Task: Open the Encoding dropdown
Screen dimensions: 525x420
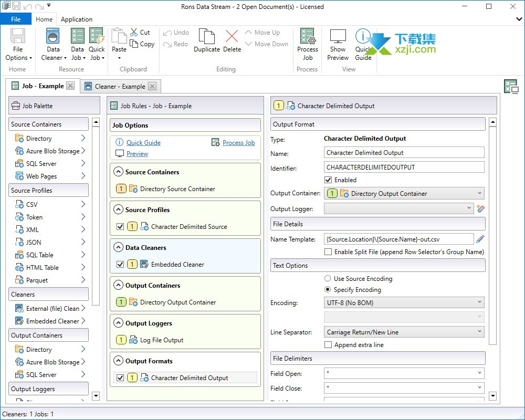Action: (x=404, y=302)
